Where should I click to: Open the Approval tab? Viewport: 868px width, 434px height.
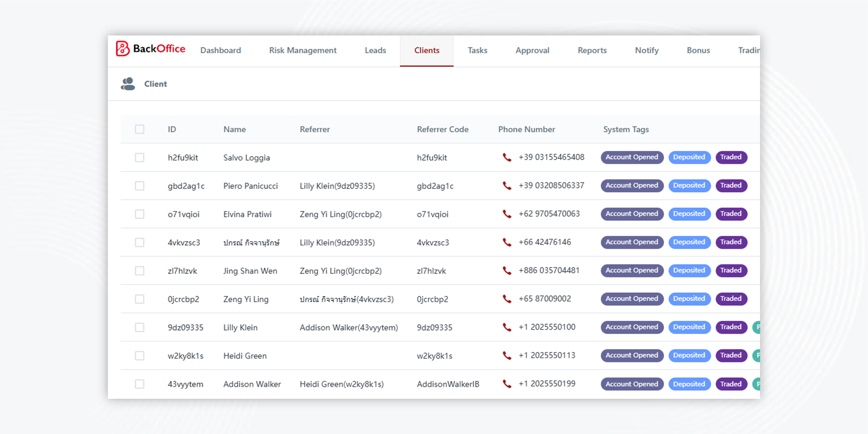click(x=532, y=51)
